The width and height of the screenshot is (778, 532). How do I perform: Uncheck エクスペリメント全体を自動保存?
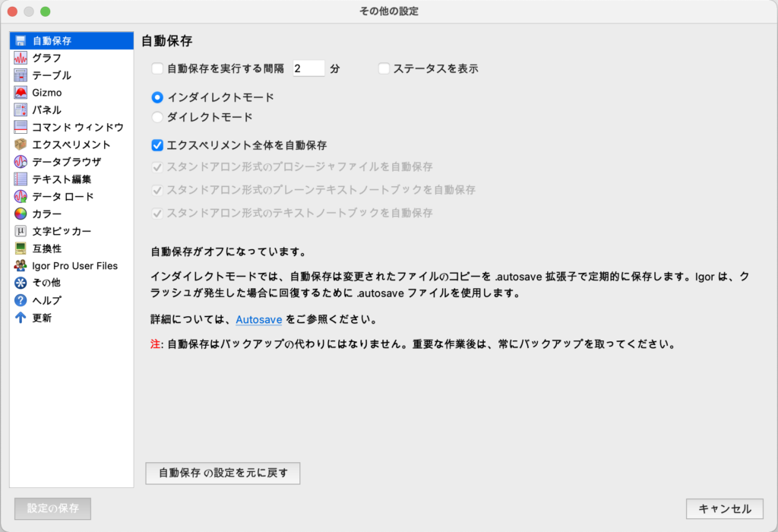click(157, 145)
